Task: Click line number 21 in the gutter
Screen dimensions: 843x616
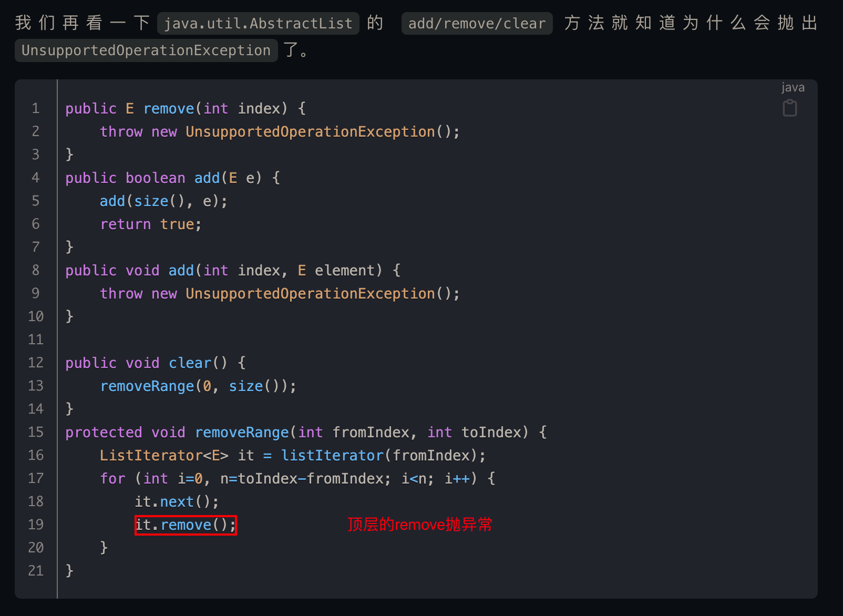Action: 36,571
